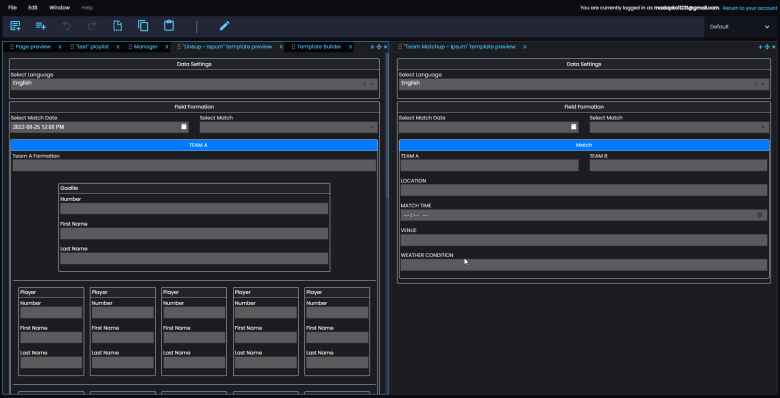The height and width of the screenshot is (398, 780).
Task: Clear English language in Lineup preview panel
Action: pos(365,85)
